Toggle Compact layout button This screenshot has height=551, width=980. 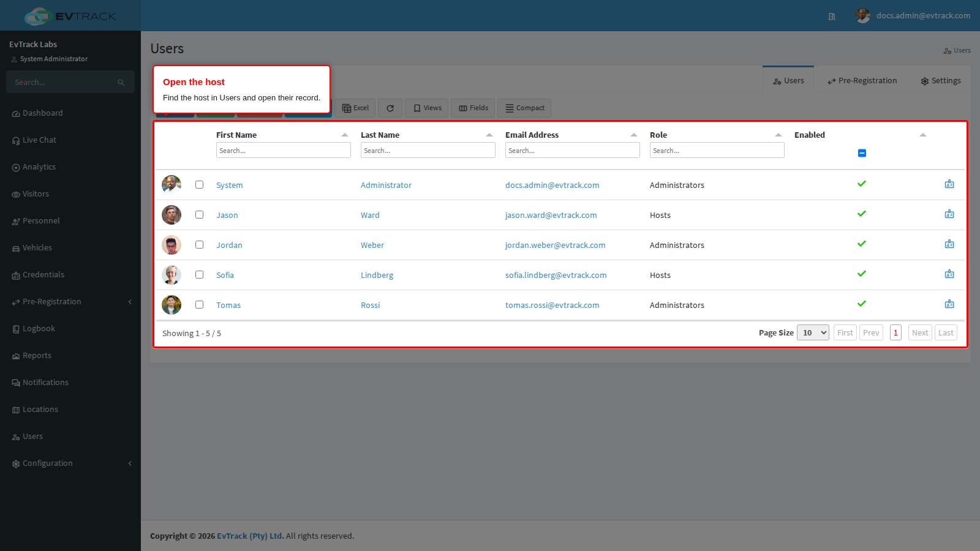[x=524, y=108]
